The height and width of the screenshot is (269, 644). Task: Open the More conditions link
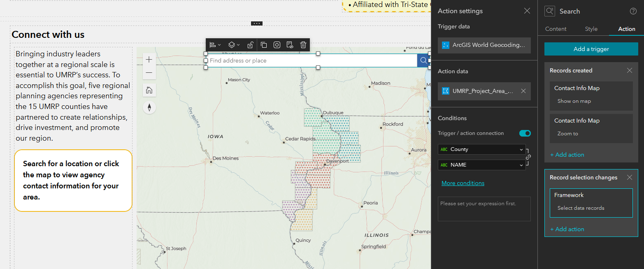(463, 183)
